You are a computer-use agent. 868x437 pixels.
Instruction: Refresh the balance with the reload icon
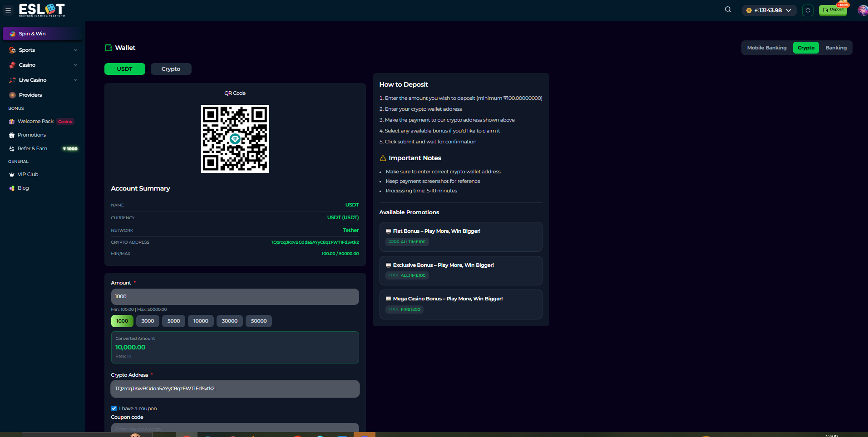[808, 10]
